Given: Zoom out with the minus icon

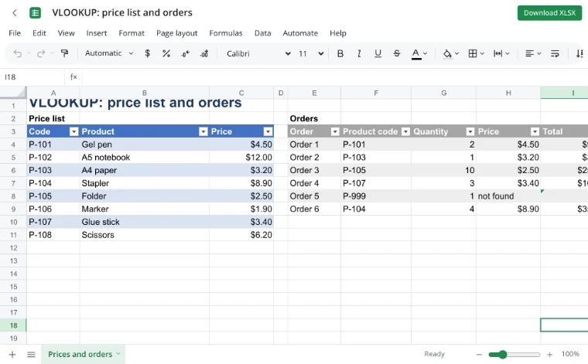Looking at the screenshot, I should [479, 354].
